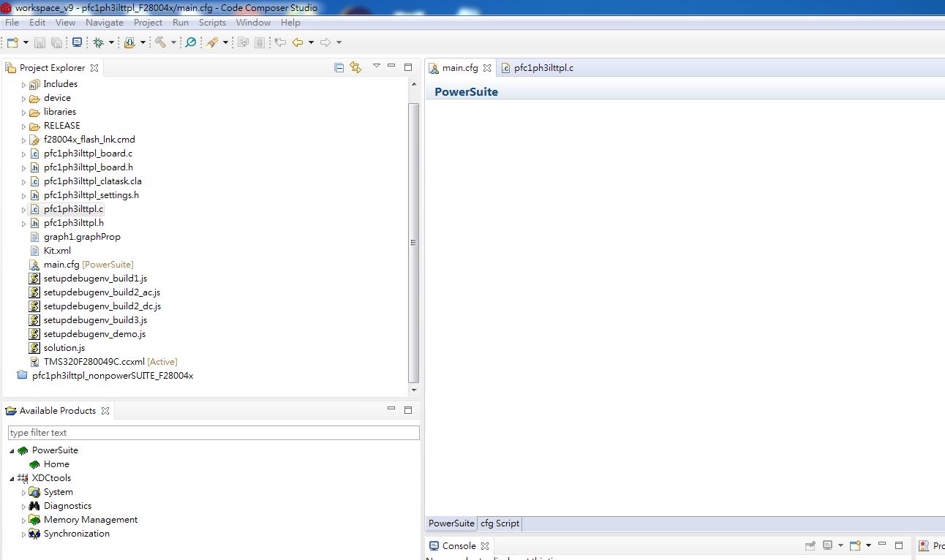Open dropdown next to flash load icon
Screen dimensions: 945x560
143,42
